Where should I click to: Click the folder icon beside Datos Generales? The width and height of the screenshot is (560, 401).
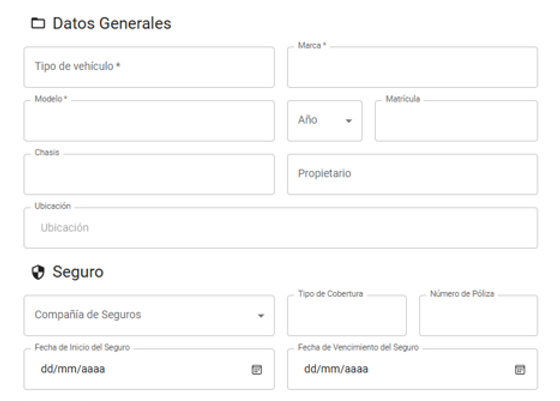coord(38,24)
